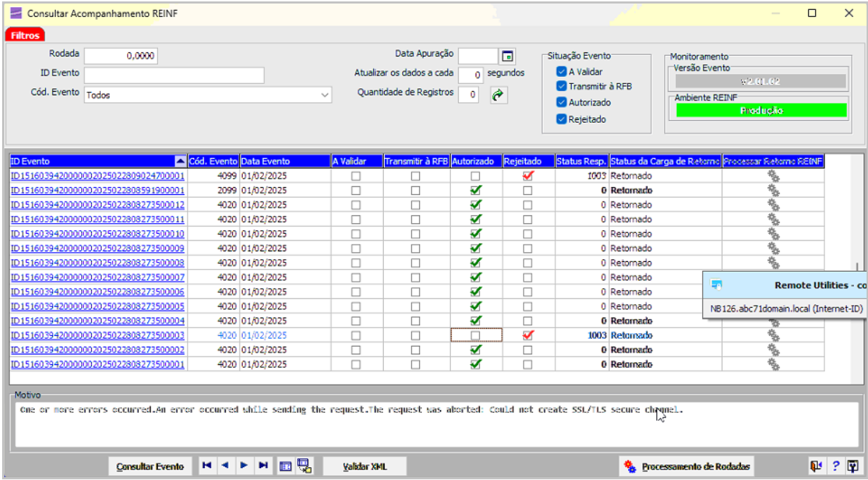Sort by the ID Evento column arrow

point(180,162)
